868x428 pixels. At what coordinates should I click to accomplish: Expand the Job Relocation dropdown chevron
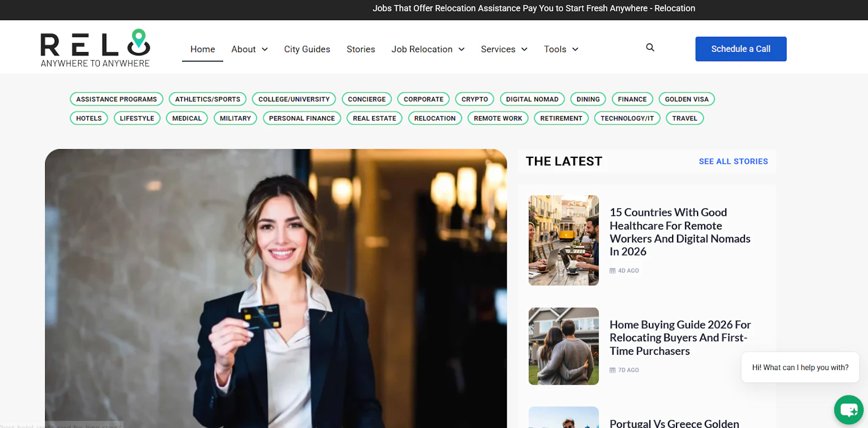pos(462,49)
